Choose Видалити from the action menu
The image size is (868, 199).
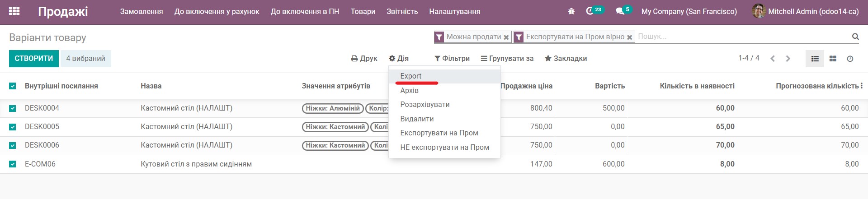(444, 119)
